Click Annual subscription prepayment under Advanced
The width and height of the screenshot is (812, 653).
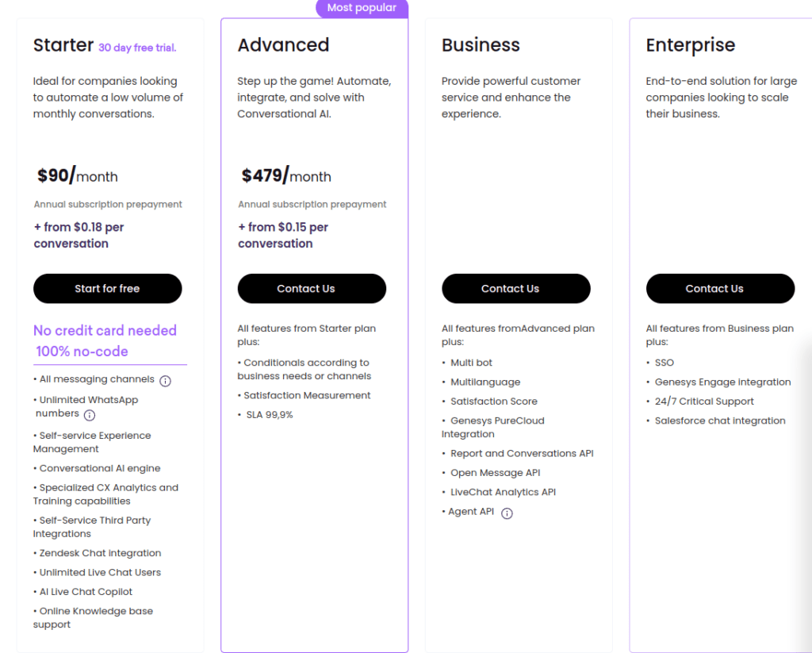[x=312, y=204]
